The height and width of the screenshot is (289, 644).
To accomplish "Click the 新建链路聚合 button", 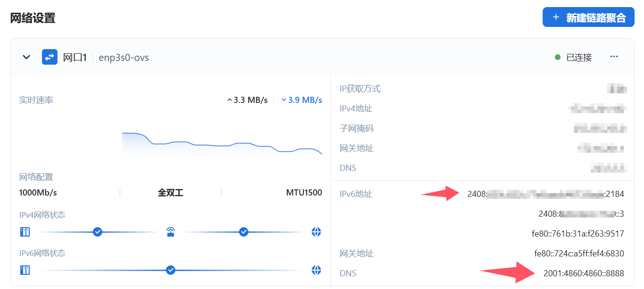I will 588,17.
